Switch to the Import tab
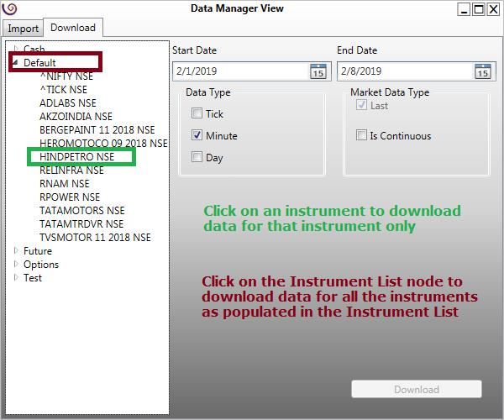The height and width of the screenshot is (420, 504). pyautogui.click(x=24, y=28)
